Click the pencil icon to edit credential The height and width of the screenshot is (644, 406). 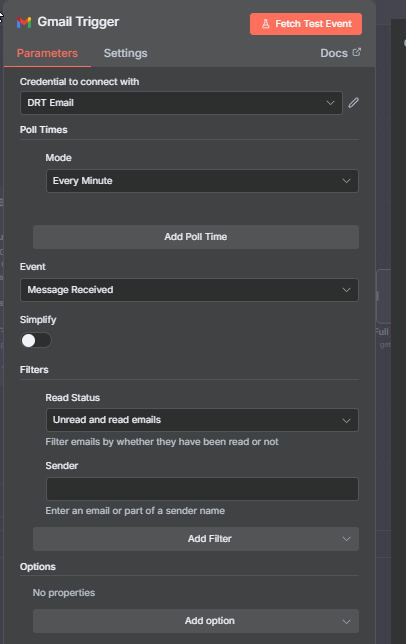353,103
